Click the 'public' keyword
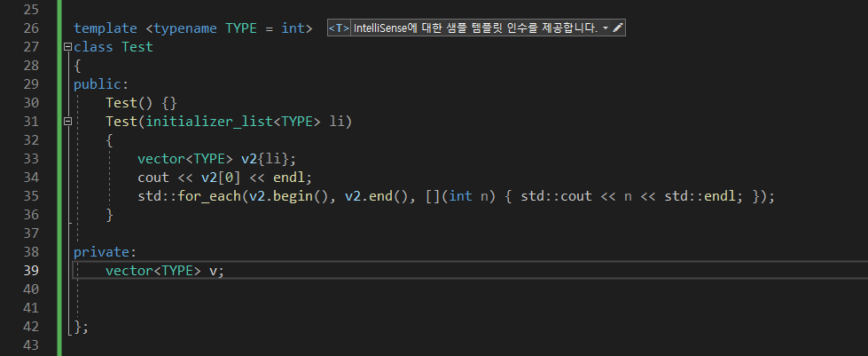868x356 pixels. 98,84
